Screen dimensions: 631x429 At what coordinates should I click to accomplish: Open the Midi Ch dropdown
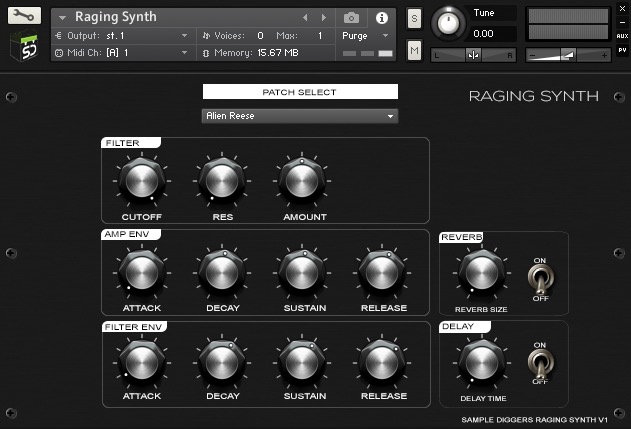point(124,53)
